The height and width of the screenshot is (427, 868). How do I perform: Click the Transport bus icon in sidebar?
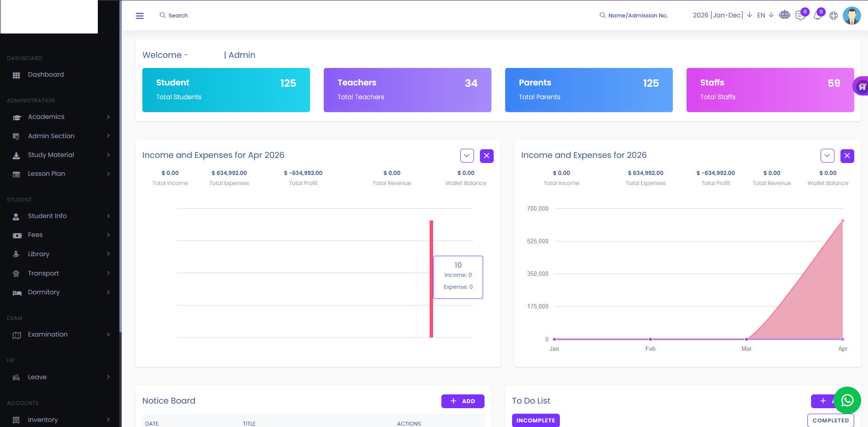point(17,273)
